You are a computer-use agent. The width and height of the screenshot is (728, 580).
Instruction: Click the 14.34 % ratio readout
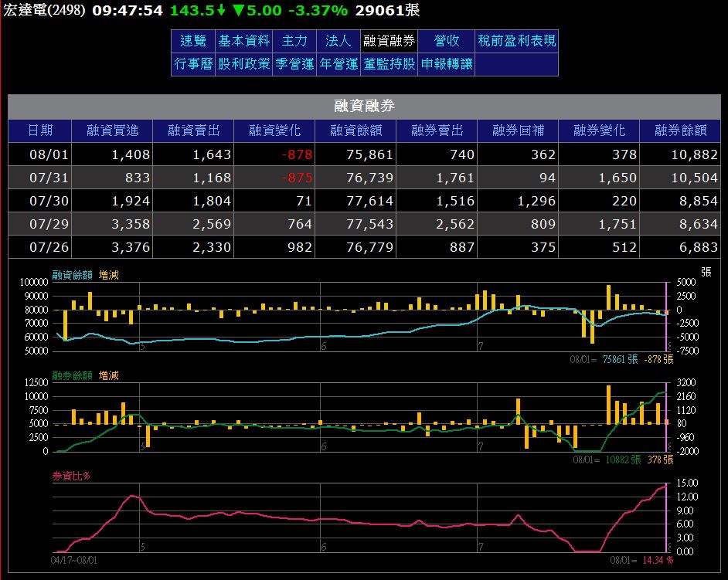(658, 561)
